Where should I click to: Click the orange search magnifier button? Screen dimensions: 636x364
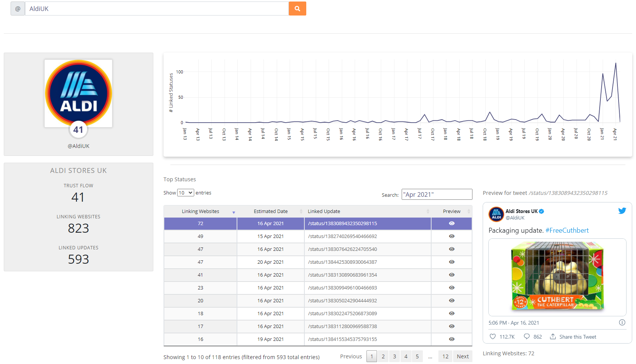coord(297,9)
